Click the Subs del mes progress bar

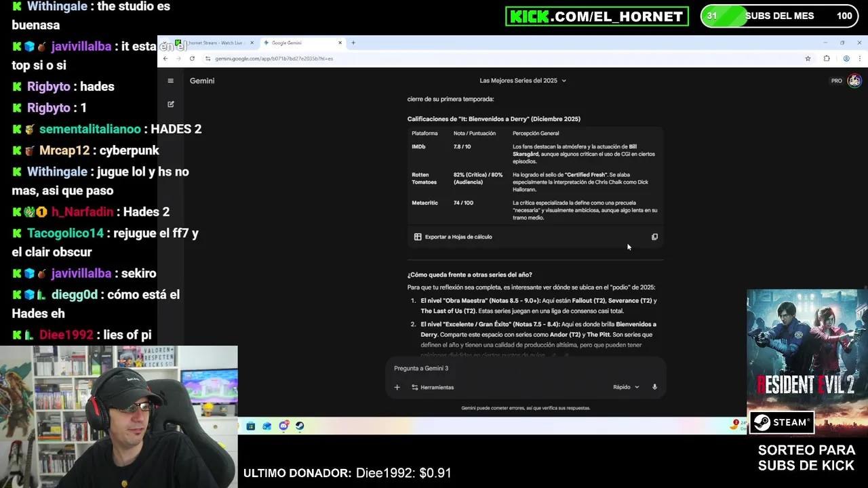pos(778,16)
